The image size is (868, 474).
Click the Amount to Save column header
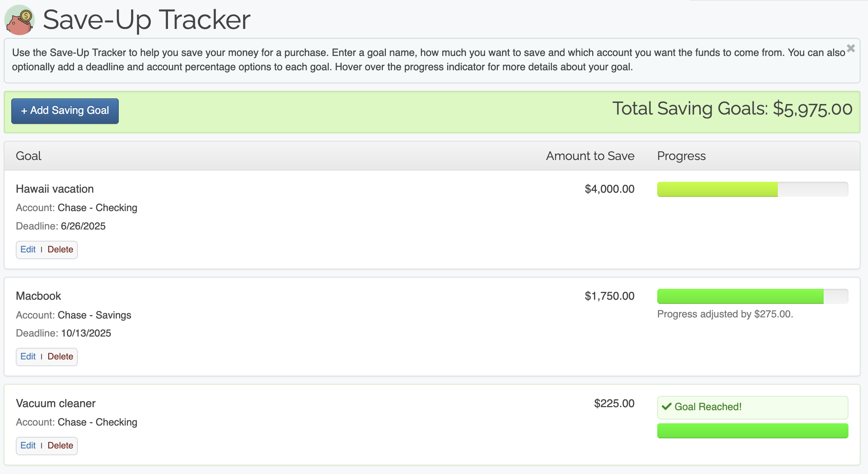pyautogui.click(x=590, y=156)
